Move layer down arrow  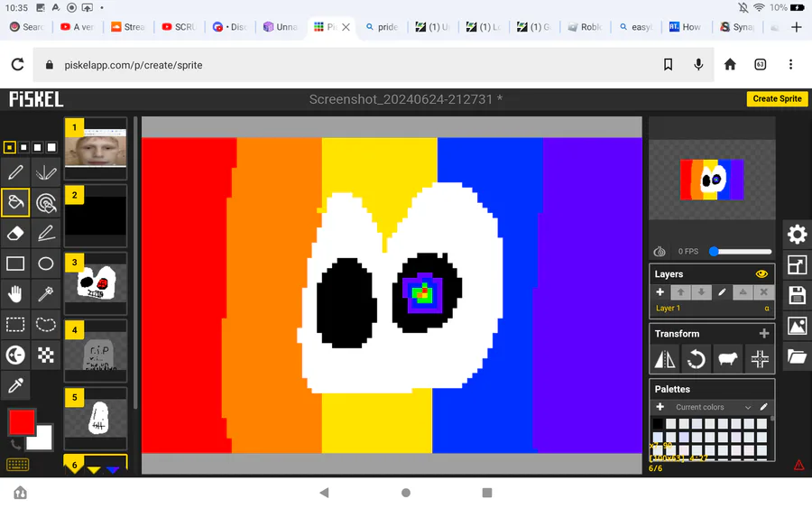pos(701,292)
